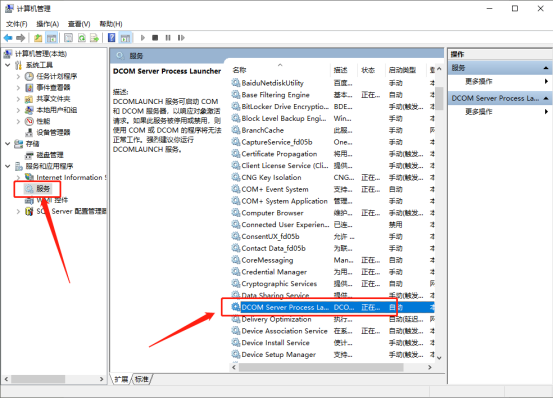Screen dimensions: 553x398
Task: Open the blue Help toolbar icon
Action: [x=111, y=38]
